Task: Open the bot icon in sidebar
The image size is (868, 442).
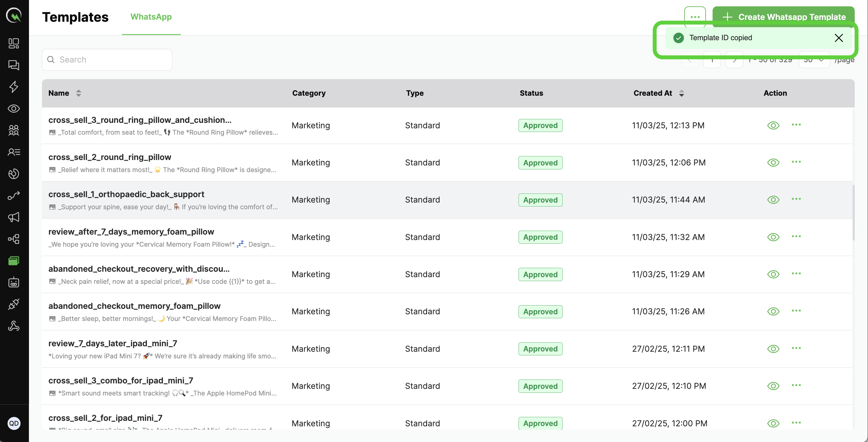Action: (14, 282)
